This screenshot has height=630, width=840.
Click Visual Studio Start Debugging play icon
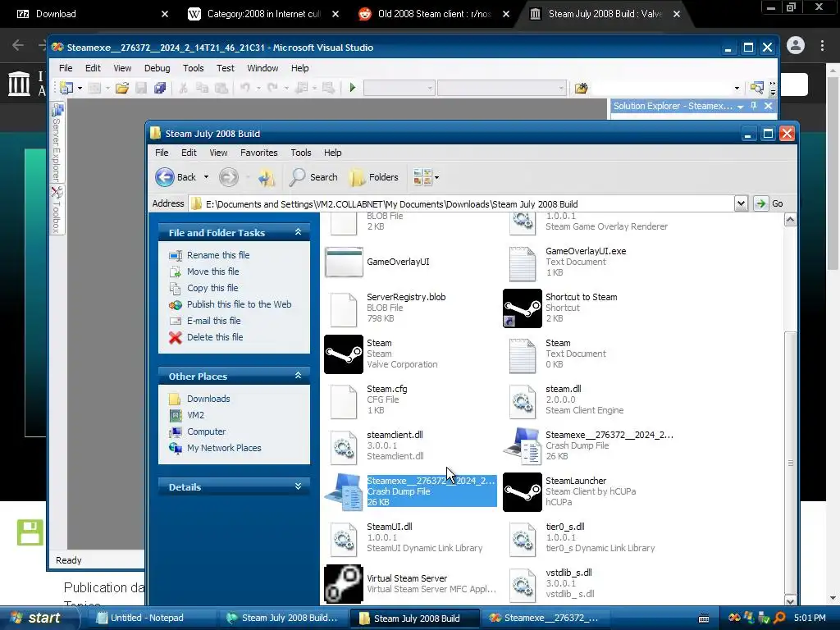pos(353,87)
